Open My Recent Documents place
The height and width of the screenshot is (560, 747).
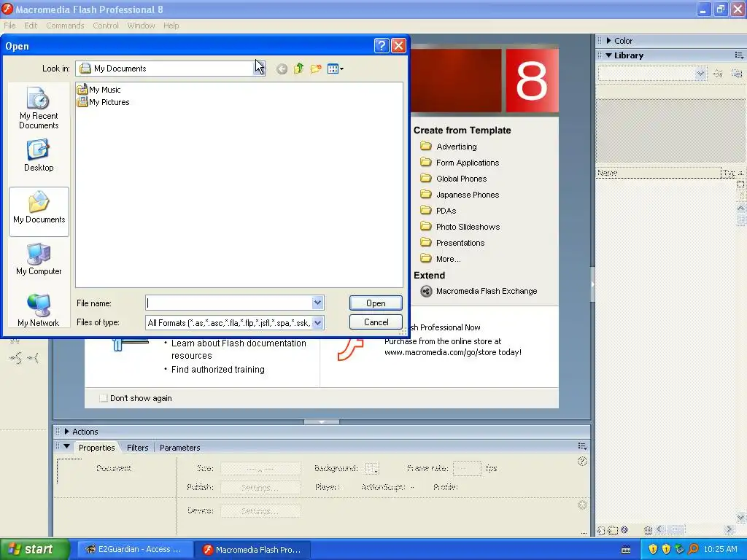(x=39, y=108)
